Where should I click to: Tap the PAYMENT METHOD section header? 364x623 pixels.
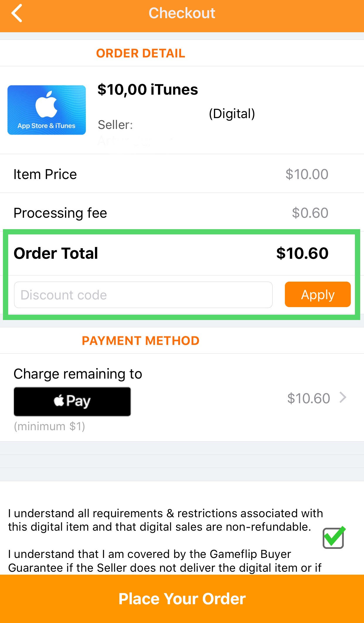(141, 341)
